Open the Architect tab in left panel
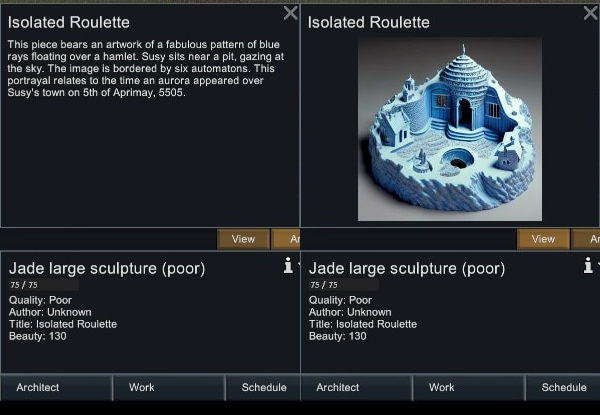 (x=38, y=387)
